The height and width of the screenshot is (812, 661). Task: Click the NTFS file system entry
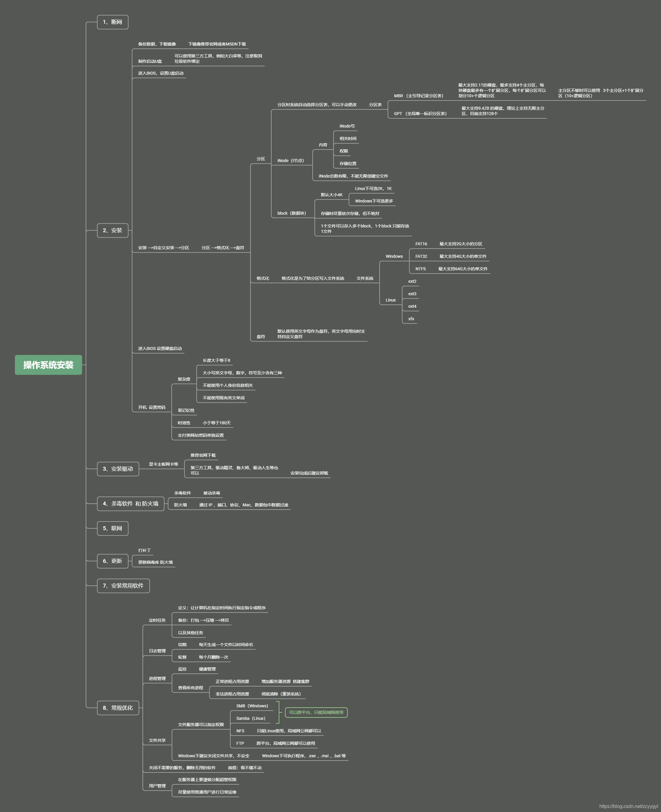(420, 269)
